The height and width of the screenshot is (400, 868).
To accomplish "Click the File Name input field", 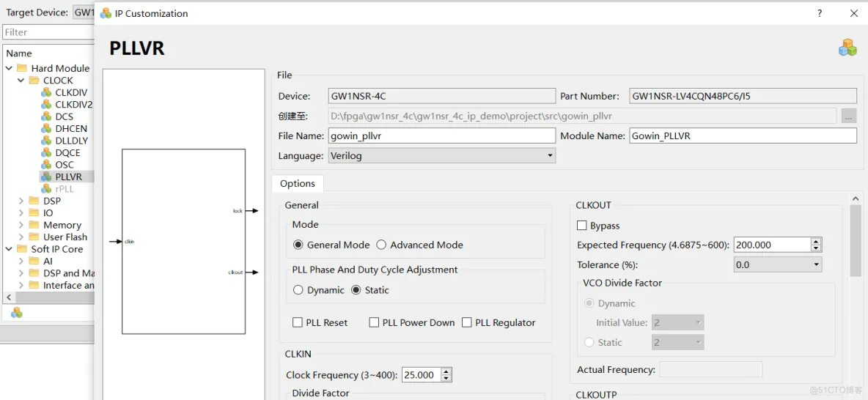I will pyautogui.click(x=442, y=136).
